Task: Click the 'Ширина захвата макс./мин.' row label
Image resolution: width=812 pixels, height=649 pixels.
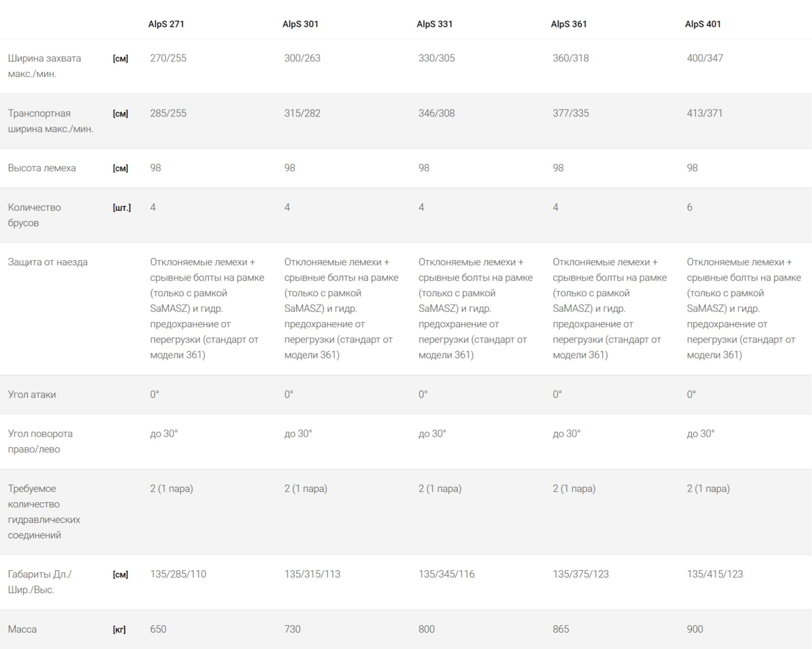Action: 44,66
